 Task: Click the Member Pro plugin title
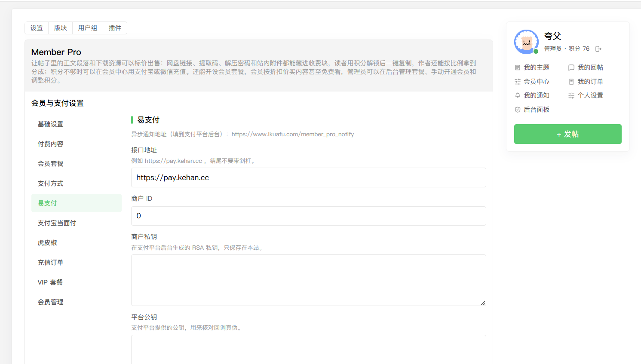pos(56,52)
